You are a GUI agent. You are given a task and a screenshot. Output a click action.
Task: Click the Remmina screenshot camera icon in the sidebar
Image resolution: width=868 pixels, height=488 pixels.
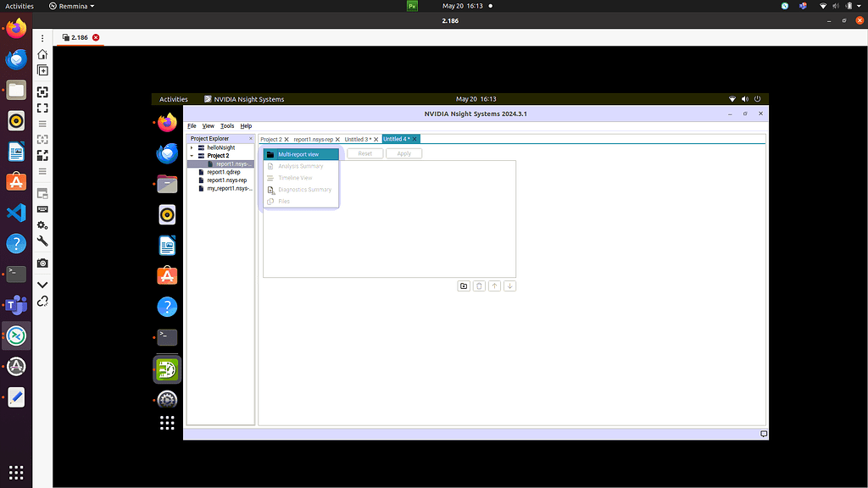tap(42, 263)
